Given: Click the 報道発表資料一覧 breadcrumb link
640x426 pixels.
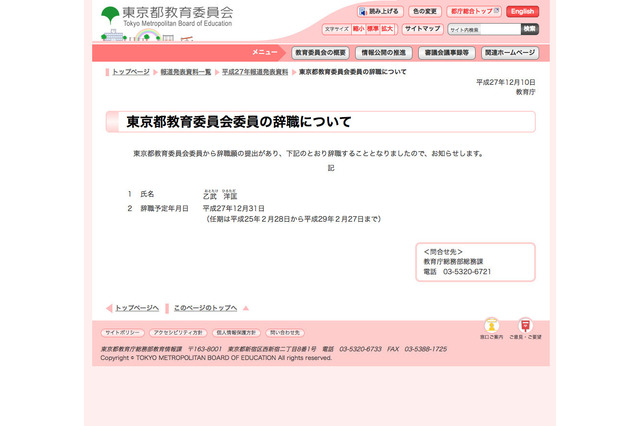Looking at the screenshot, I should coord(186,72).
